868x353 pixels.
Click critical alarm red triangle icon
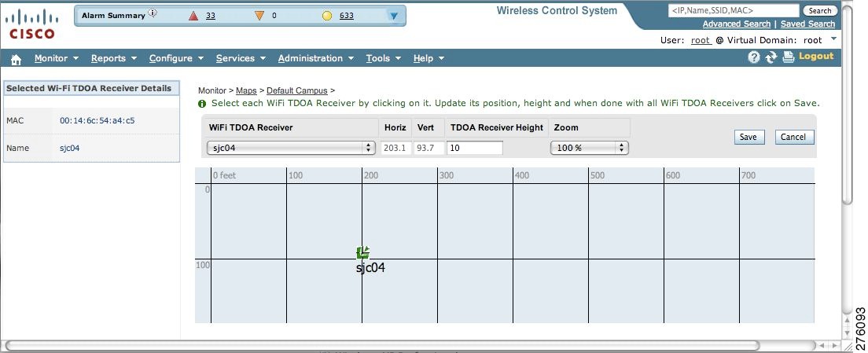193,16
